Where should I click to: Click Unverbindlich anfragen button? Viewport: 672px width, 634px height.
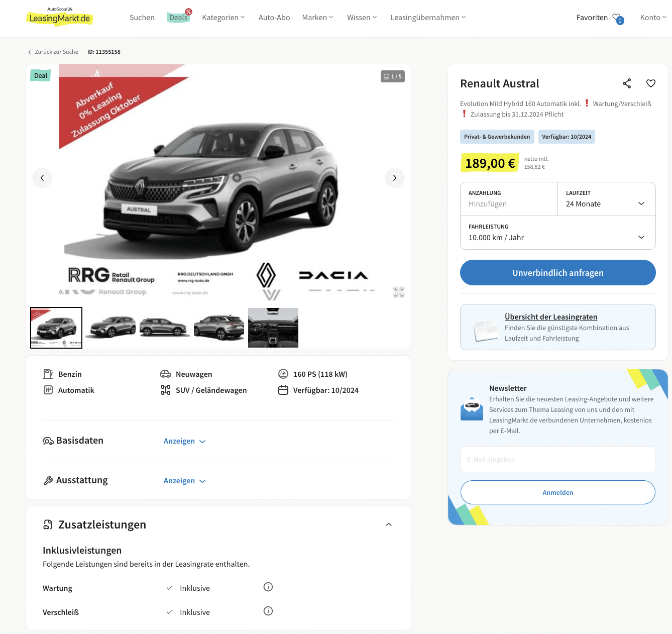pos(558,273)
